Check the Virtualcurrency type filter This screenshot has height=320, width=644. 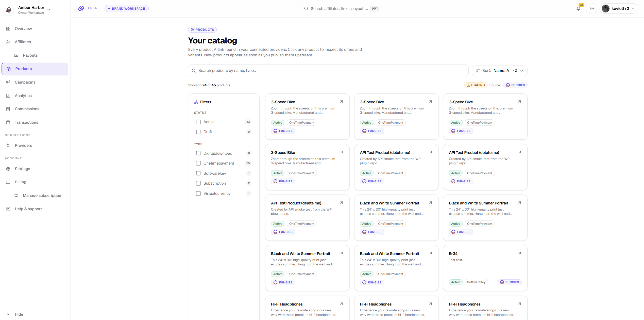pos(198,194)
